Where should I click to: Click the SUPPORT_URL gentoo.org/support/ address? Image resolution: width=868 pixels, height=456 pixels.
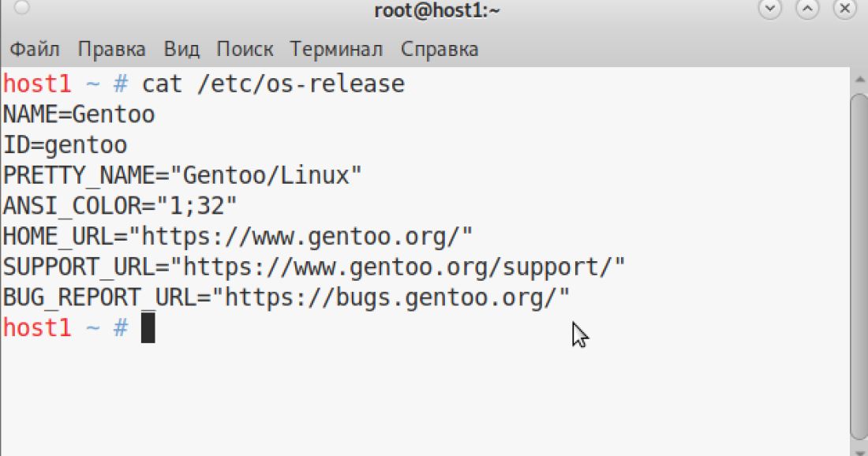[x=398, y=267]
